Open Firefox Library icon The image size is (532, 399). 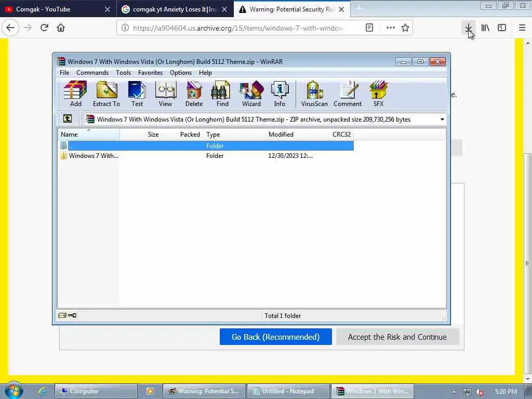tap(485, 28)
